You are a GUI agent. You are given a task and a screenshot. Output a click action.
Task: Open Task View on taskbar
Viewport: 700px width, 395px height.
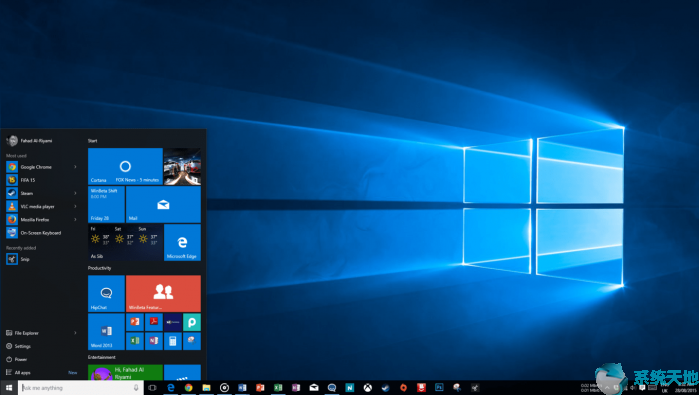(x=152, y=388)
